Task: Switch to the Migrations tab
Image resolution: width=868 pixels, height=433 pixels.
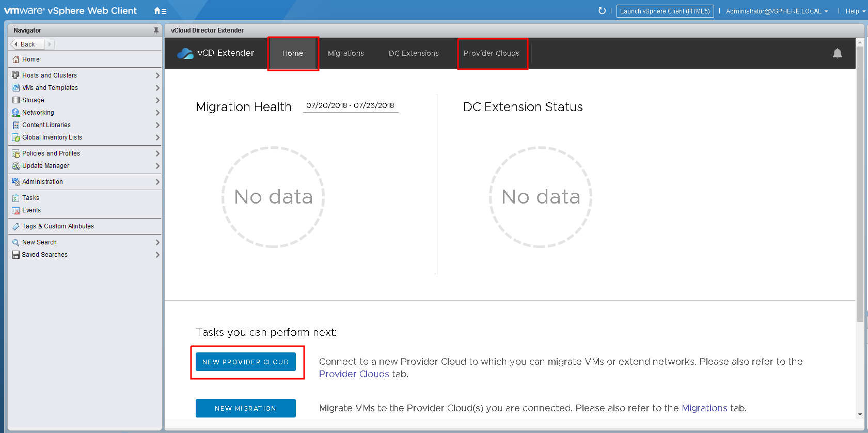Action: coord(346,53)
